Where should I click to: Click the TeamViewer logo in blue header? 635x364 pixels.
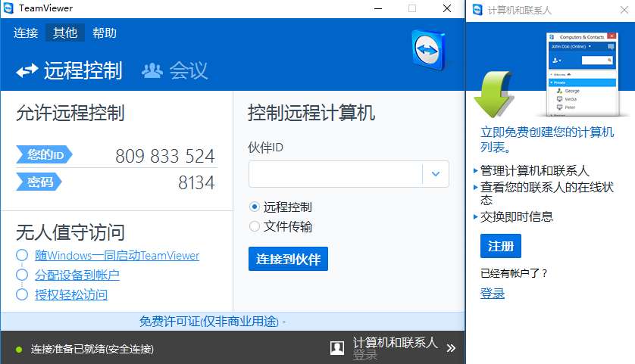(428, 51)
